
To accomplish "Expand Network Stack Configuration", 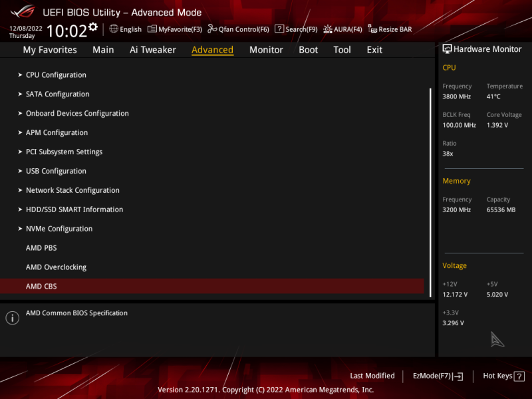I will (x=72, y=190).
